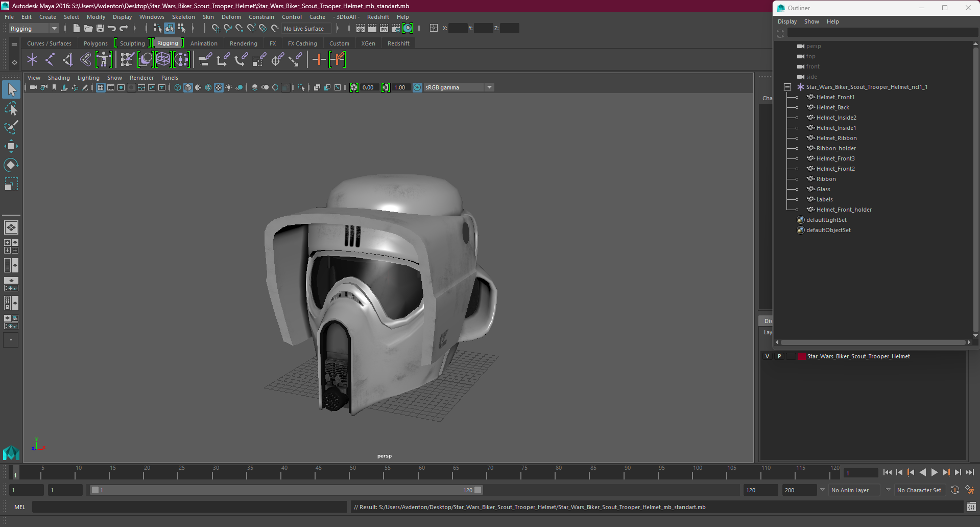The height and width of the screenshot is (527, 980).
Task: Select Helmet_Ribbon in the Outliner
Action: click(836, 138)
